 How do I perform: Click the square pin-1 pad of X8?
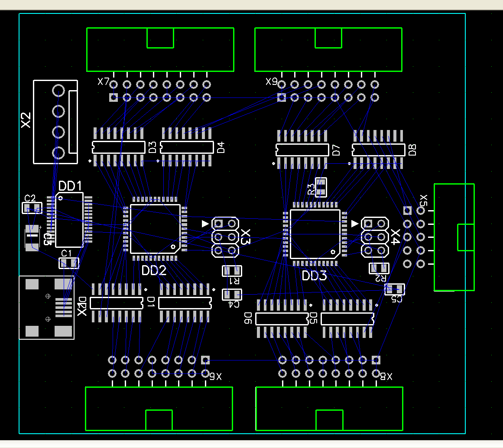(x=376, y=360)
